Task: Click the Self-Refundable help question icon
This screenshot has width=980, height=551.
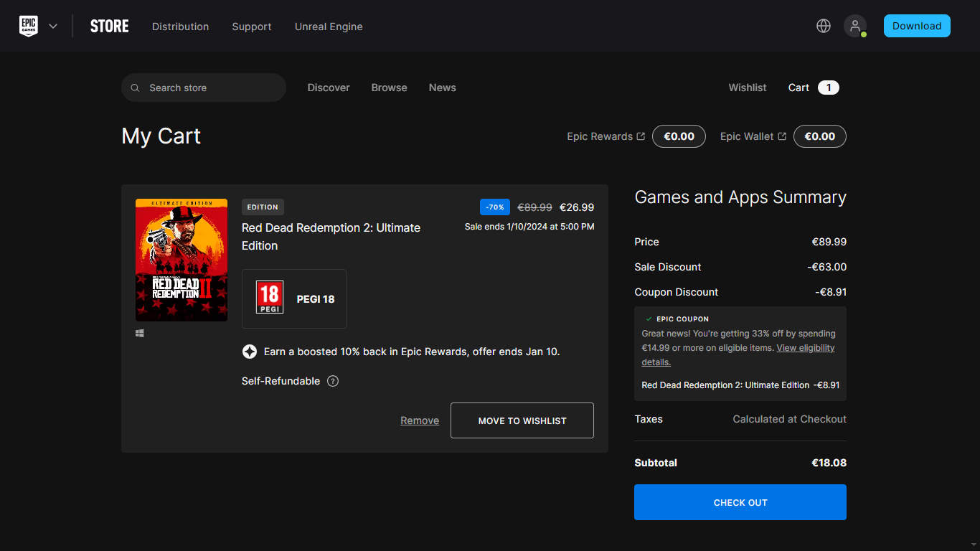Action: (333, 381)
